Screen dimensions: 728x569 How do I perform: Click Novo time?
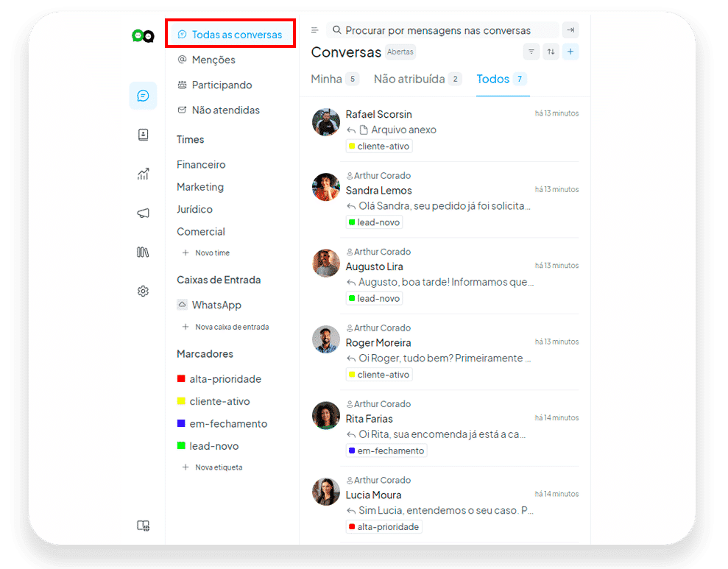212,252
